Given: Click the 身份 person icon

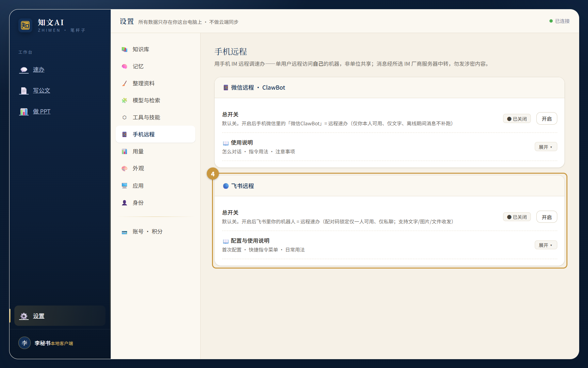Looking at the screenshot, I should 124,203.
